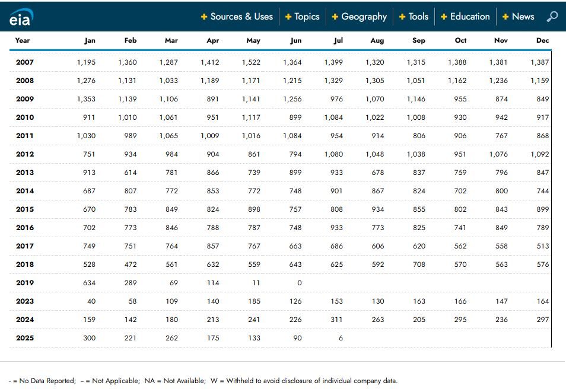Click the plus icon beside Tools
Viewport: 566px width, 392px height.
point(402,17)
